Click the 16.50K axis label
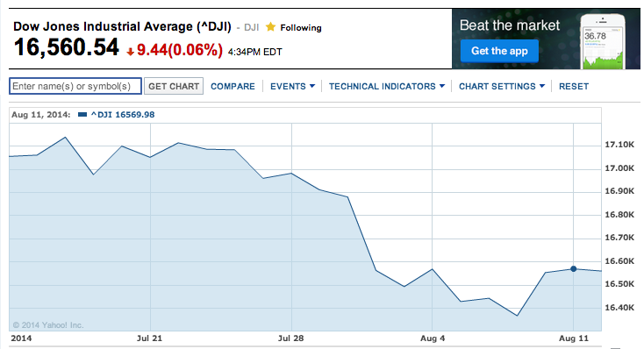 tap(619, 284)
